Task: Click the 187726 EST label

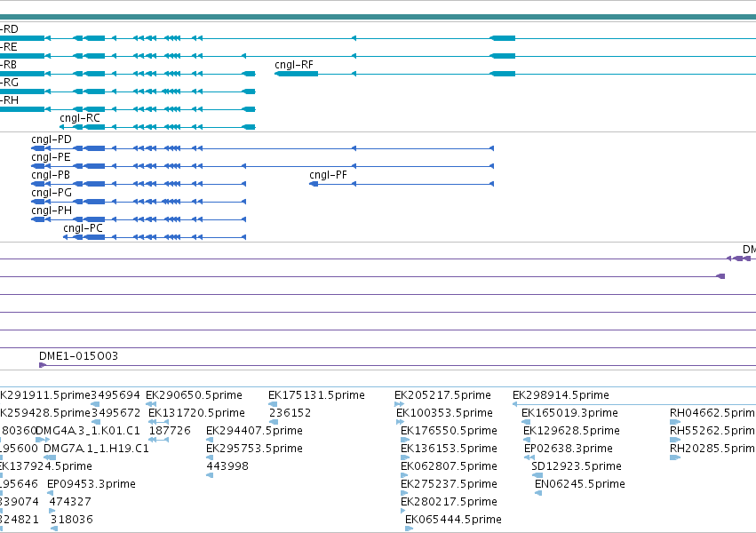Action: tap(170, 430)
